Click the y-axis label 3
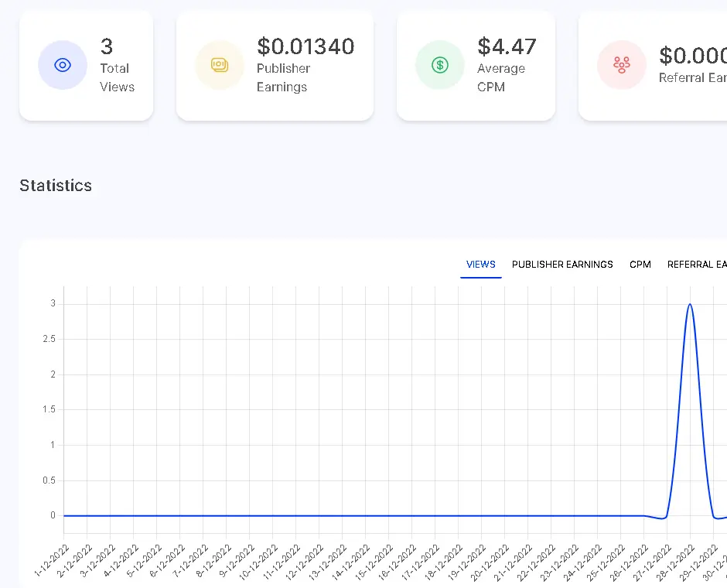The height and width of the screenshot is (588, 727). [53, 303]
